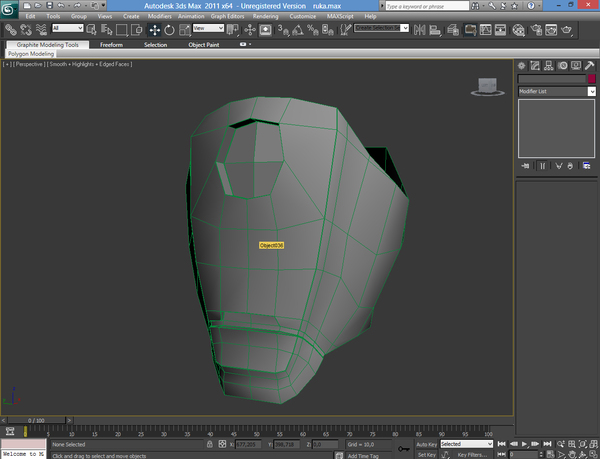
Task: Click the object color swatch
Action: [591, 78]
